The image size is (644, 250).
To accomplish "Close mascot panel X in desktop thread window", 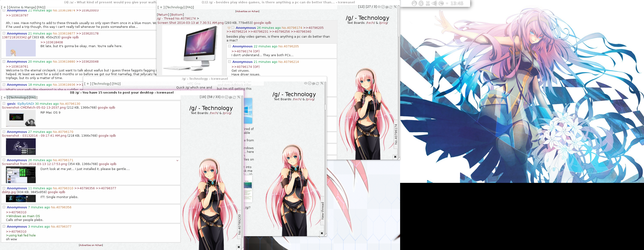I will point(239,247).
